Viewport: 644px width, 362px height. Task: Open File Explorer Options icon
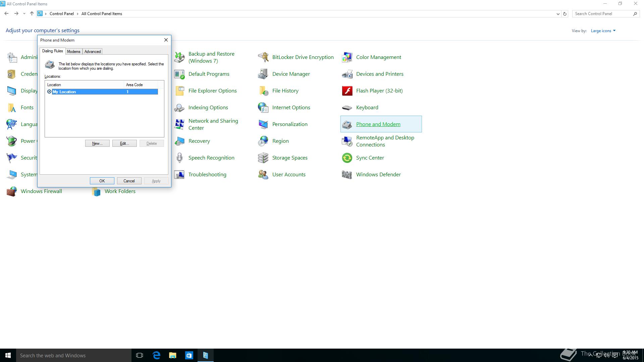(x=179, y=91)
